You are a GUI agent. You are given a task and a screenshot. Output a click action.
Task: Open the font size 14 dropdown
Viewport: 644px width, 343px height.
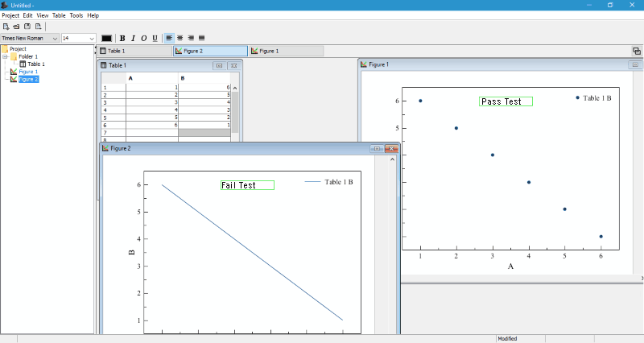coord(90,38)
